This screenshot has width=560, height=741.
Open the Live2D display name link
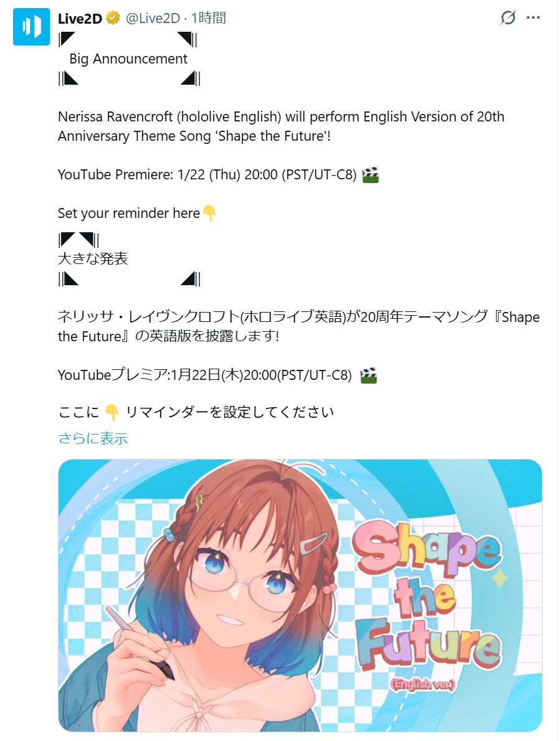coord(80,19)
